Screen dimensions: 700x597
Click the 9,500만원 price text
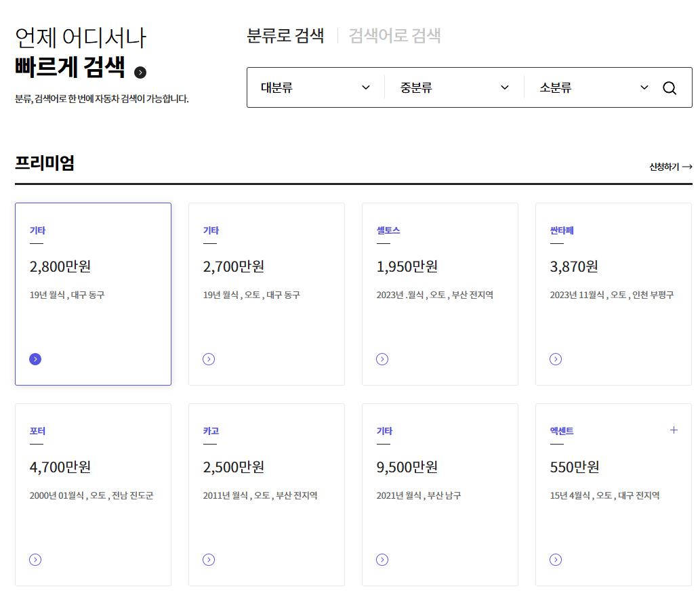tap(407, 467)
